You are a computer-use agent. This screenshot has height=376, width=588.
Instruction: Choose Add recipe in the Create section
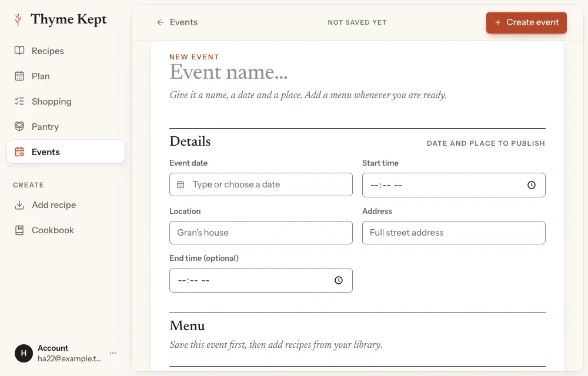(x=66, y=205)
